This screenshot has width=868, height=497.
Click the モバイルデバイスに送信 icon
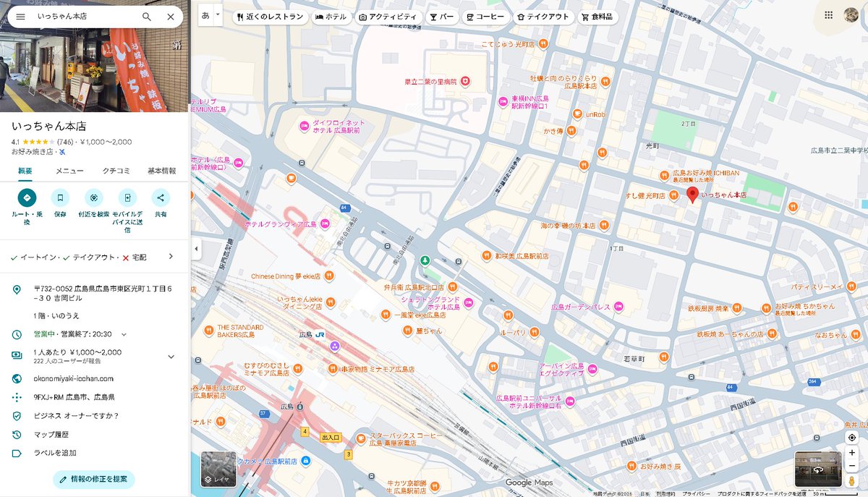click(x=127, y=197)
